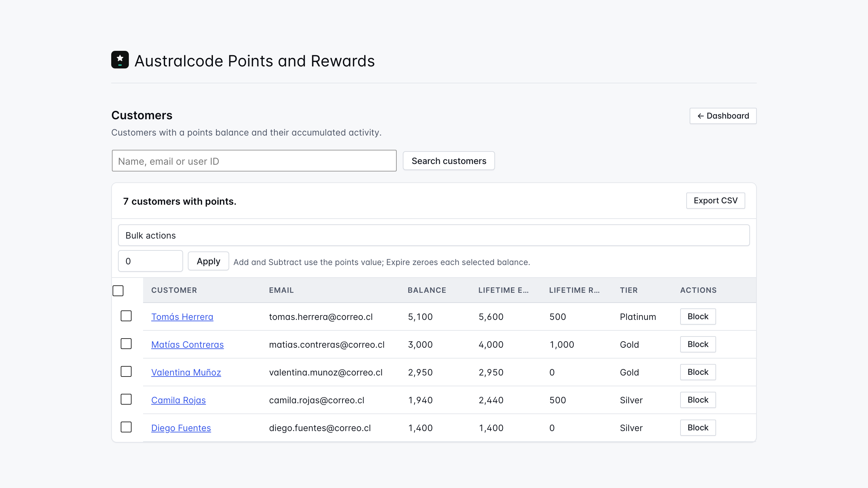Click the Australcode star logo icon
The width and height of the screenshot is (868, 488).
click(120, 60)
